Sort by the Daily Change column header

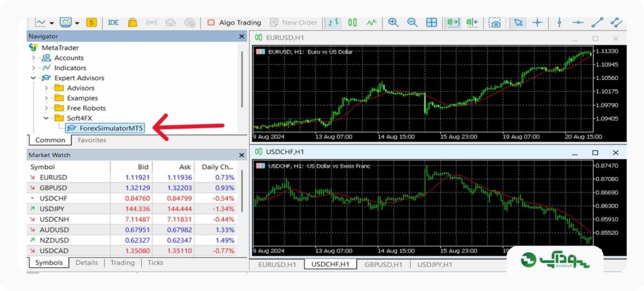pyautogui.click(x=216, y=167)
